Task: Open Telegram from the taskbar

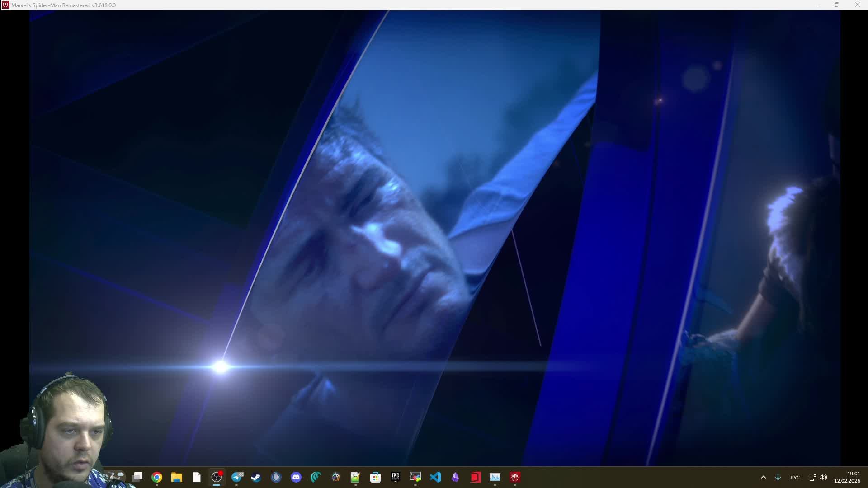Action: 237,477
